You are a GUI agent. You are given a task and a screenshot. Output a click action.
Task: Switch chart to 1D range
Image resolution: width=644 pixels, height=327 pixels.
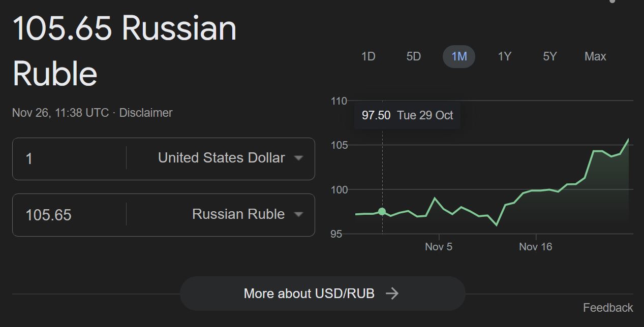click(x=368, y=56)
